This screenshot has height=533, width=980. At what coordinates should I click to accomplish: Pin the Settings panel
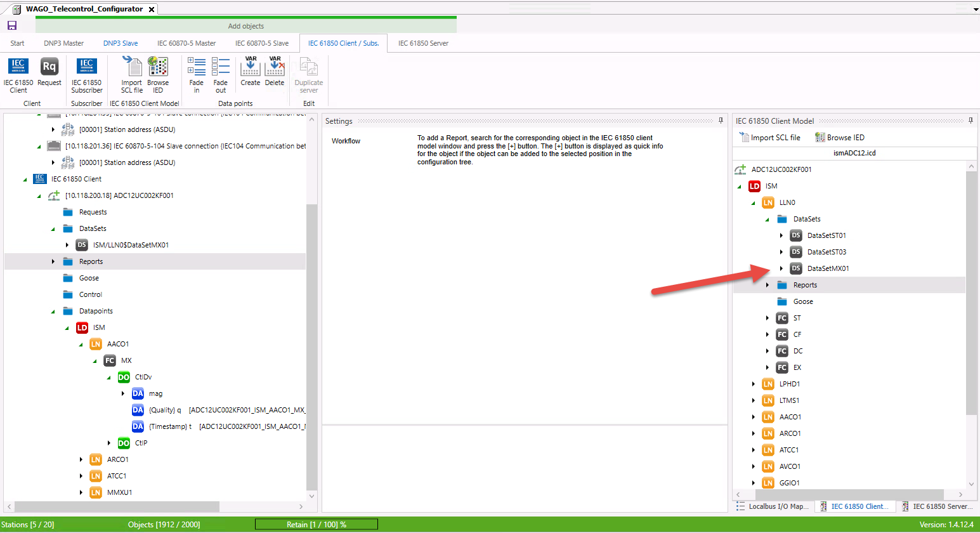pyautogui.click(x=721, y=121)
